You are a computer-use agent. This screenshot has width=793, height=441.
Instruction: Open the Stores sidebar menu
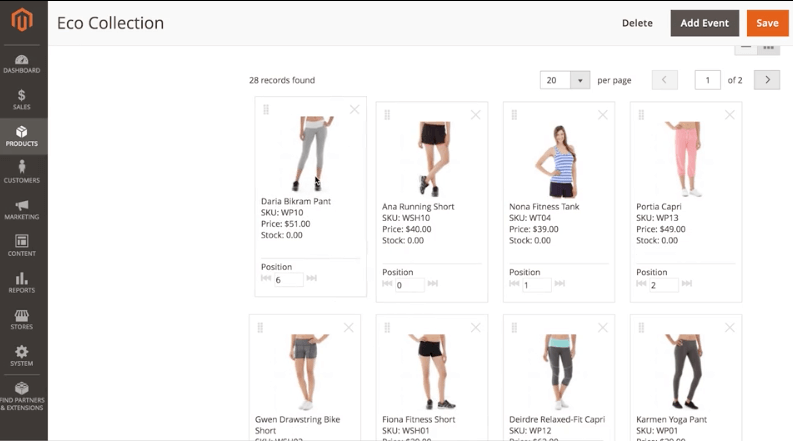click(x=22, y=319)
